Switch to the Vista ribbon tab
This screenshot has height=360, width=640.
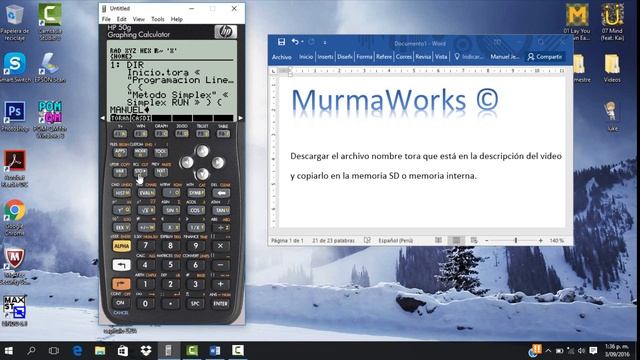(441, 57)
